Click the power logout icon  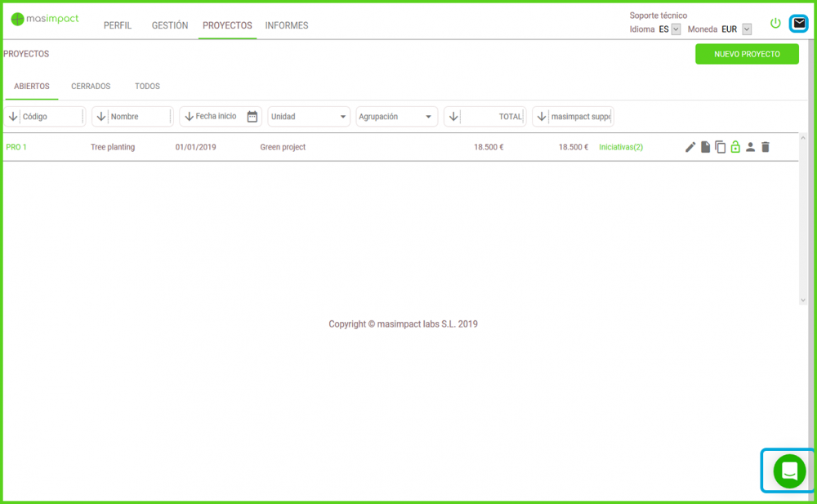(775, 24)
